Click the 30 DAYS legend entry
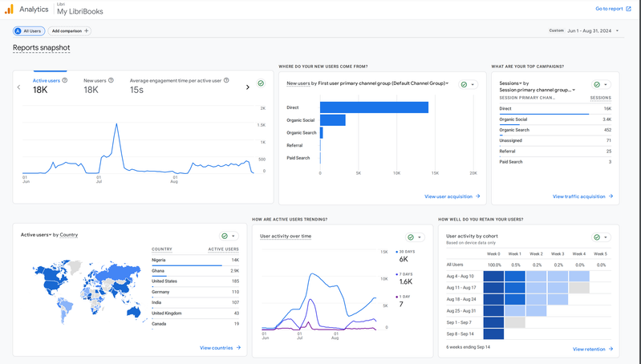This screenshot has height=364, width=641. [x=404, y=256]
